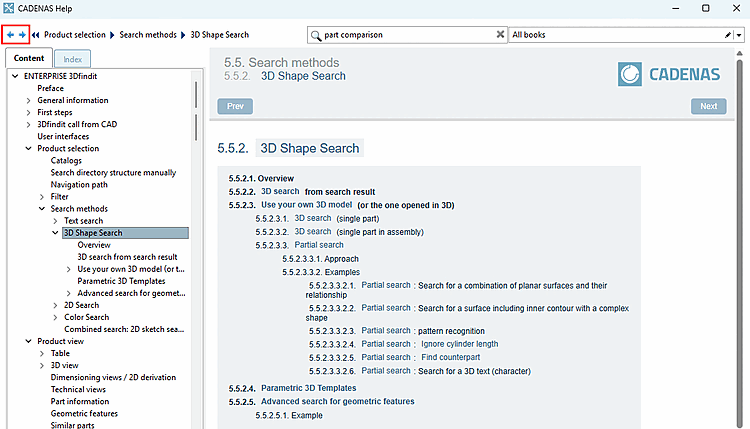Image resolution: width=750 pixels, height=429 pixels.
Task: Collapse the Product selection node
Action: click(28, 149)
